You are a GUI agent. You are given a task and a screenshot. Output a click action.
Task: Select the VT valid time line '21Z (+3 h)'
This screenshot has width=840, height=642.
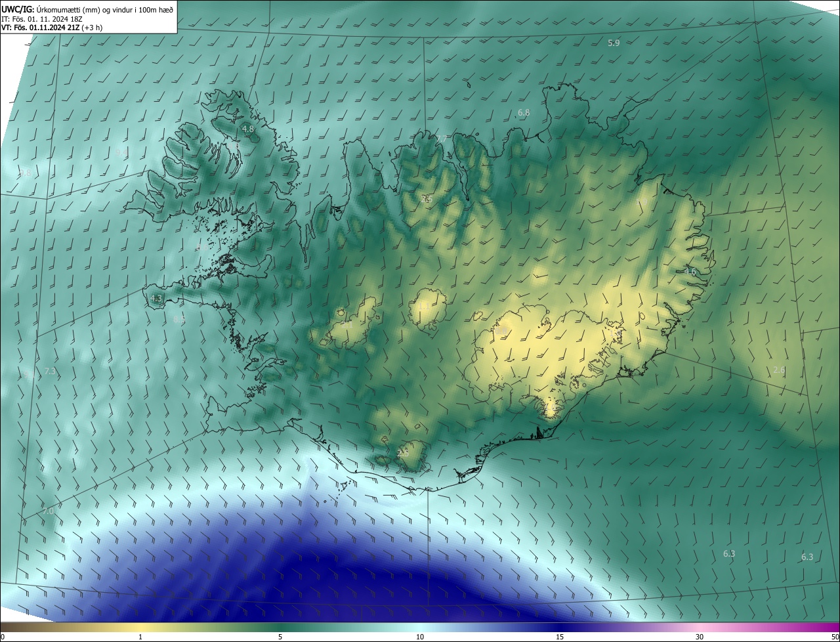pos(52,28)
